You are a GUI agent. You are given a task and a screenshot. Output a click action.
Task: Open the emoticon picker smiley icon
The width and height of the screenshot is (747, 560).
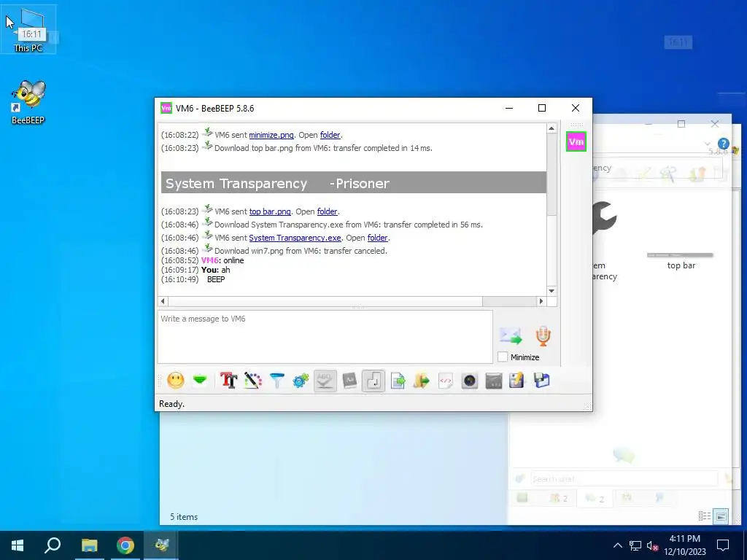tap(175, 381)
